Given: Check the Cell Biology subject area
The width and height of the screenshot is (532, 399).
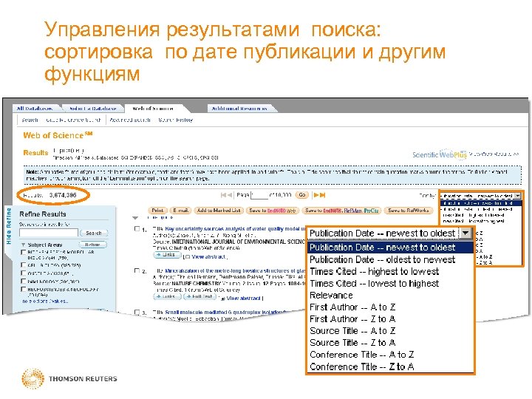Looking at the screenshot, I should click(24, 265).
